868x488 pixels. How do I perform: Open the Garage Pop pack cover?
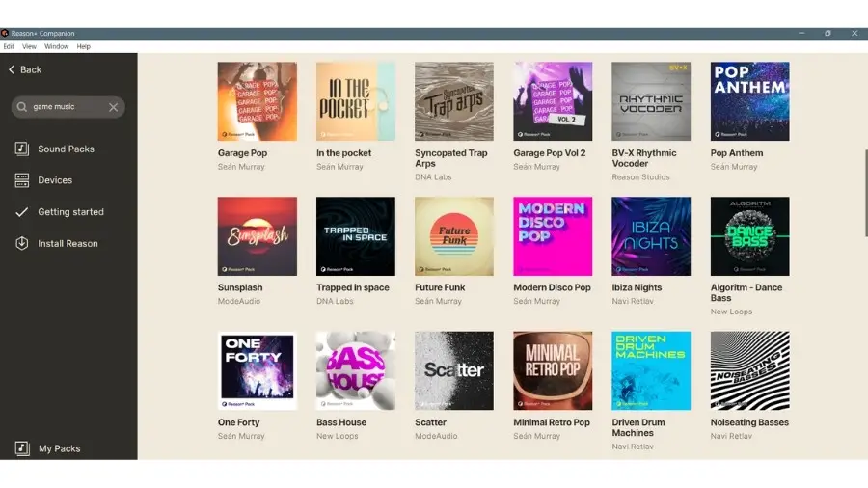click(x=257, y=101)
